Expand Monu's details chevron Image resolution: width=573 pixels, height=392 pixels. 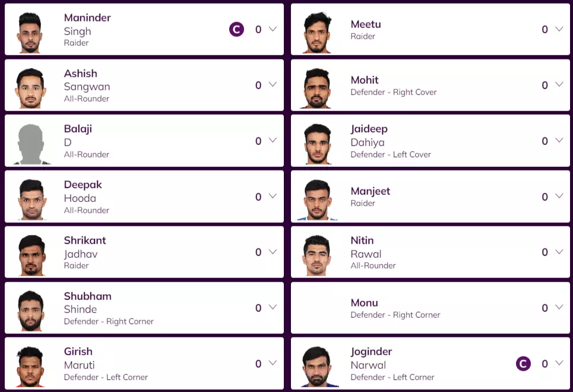point(559,308)
